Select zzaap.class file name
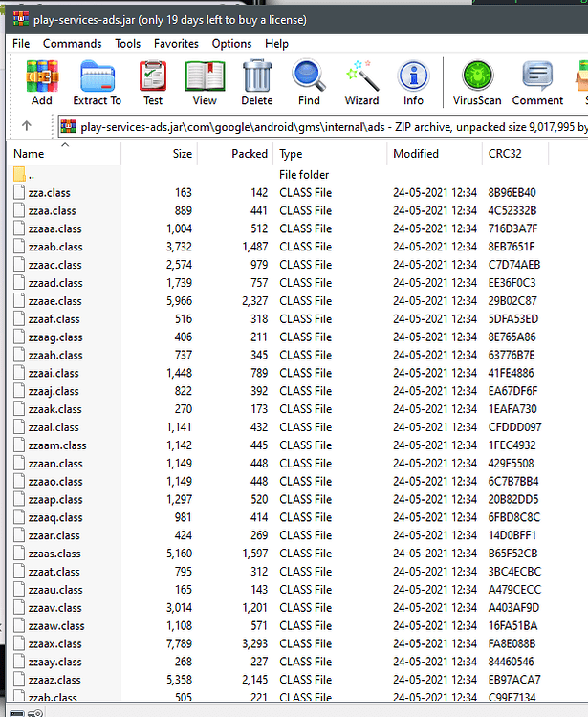 55,499
